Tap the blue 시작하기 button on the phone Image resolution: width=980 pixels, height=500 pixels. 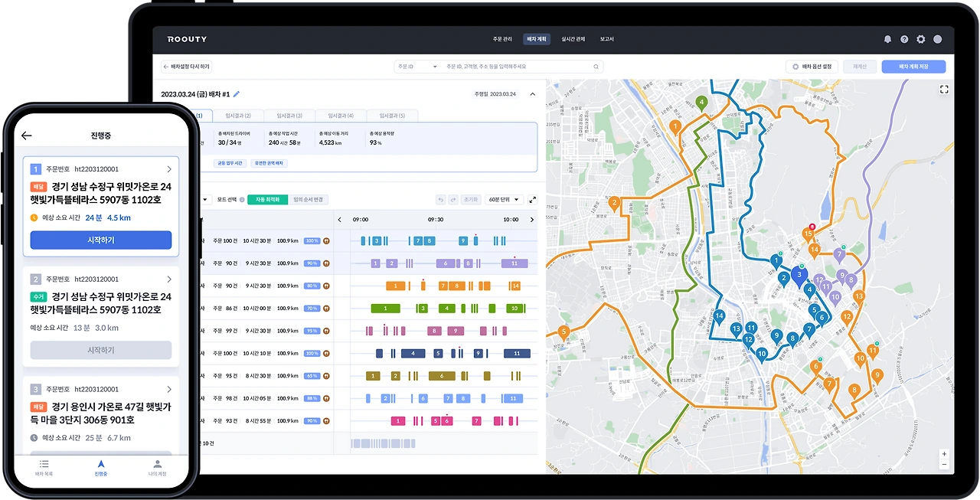(101, 240)
